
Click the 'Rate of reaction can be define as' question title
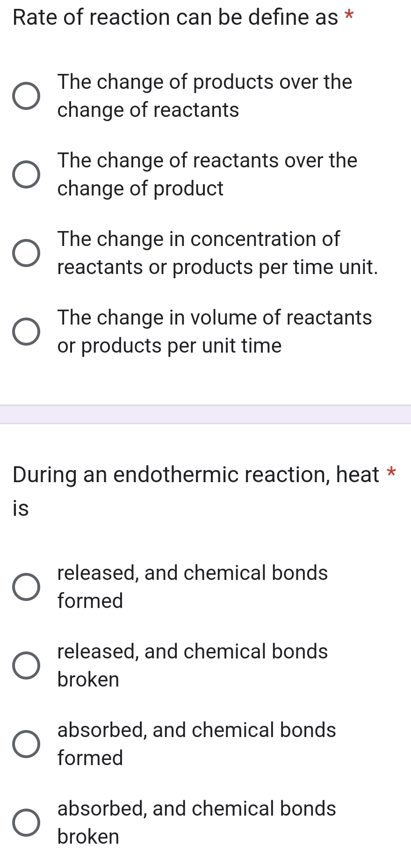[x=175, y=17]
